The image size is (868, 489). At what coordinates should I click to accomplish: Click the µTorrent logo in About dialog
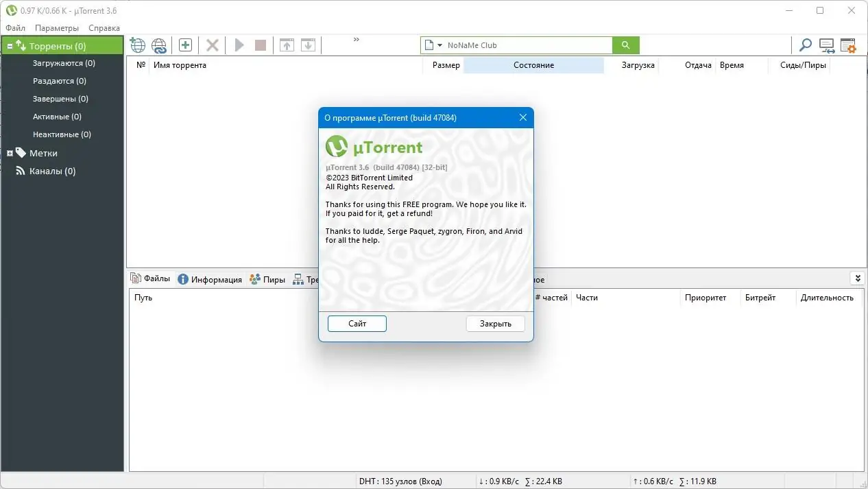pyautogui.click(x=374, y=147)
